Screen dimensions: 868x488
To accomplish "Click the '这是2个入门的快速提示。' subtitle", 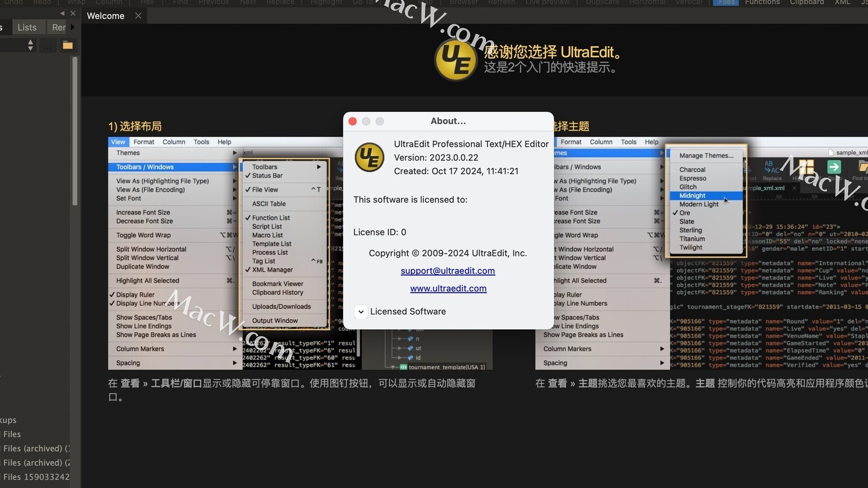I will point(552,67).
